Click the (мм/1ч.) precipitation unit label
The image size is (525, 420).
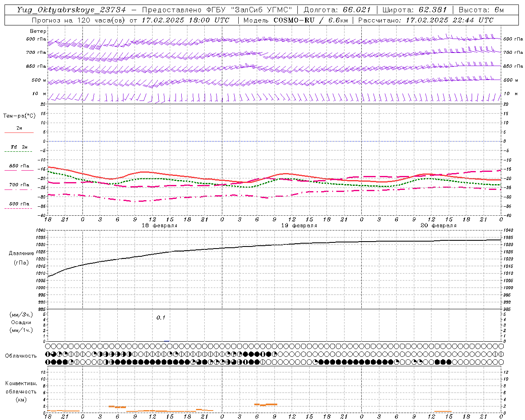pyautogui.click(x=21, y=330)
